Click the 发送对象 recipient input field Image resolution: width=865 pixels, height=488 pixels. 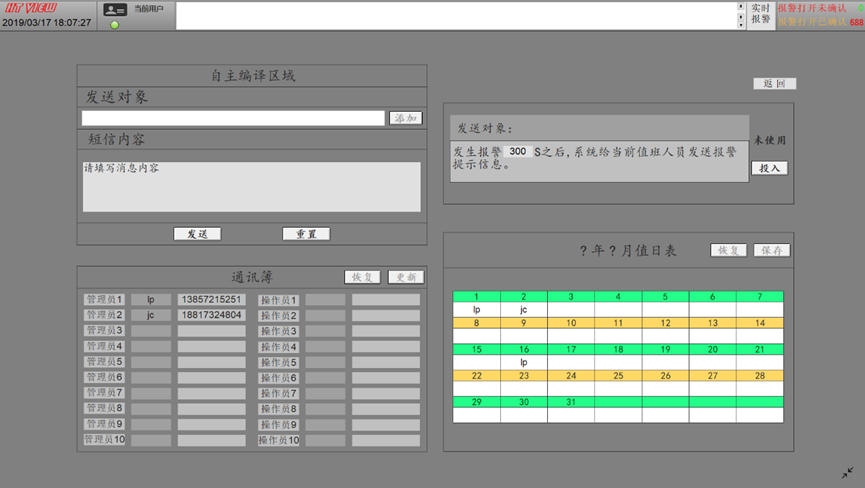coord(233,118)
